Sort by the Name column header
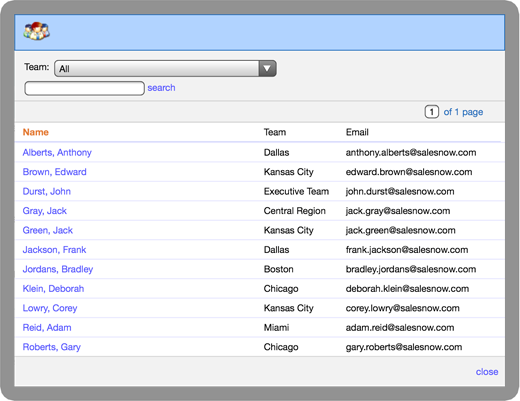 point(36,132)
